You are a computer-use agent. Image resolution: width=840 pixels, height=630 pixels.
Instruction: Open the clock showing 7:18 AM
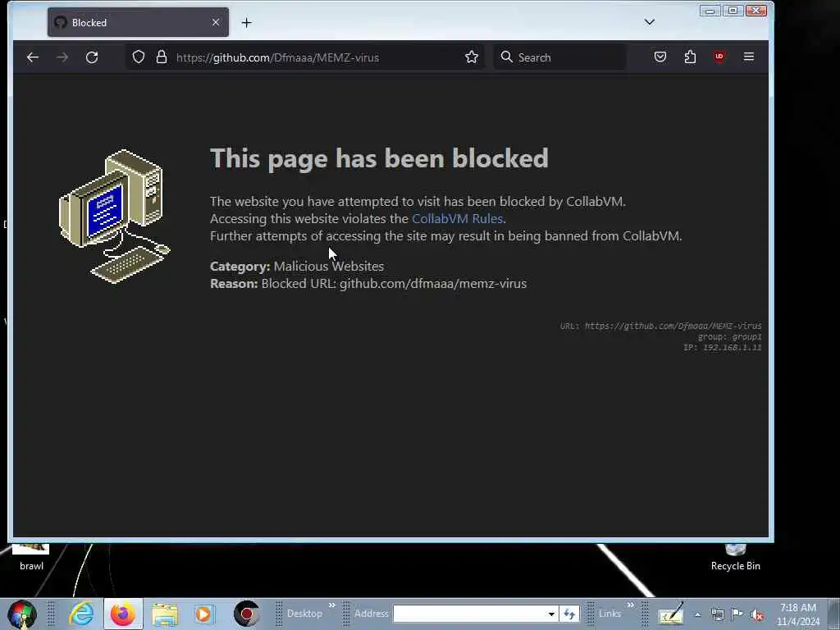tap(798, 614)
